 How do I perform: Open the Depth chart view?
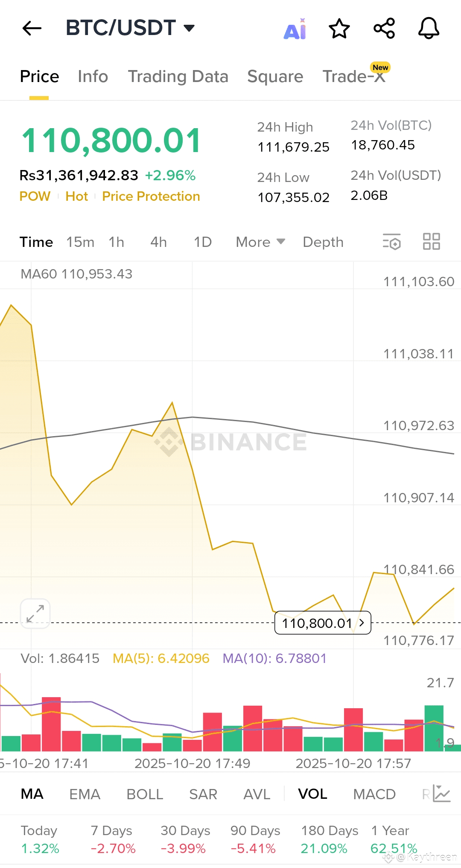pos(323,242)
